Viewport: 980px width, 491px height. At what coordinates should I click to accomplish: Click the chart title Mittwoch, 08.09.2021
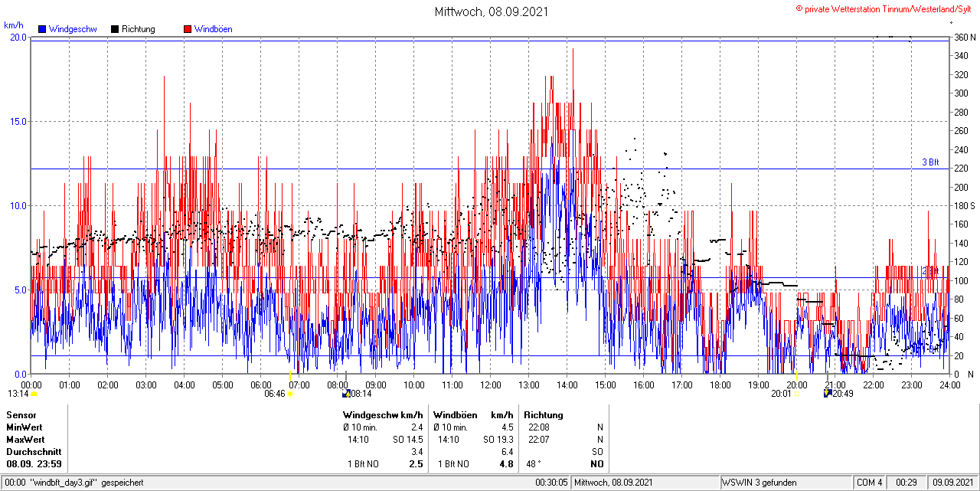491,11
